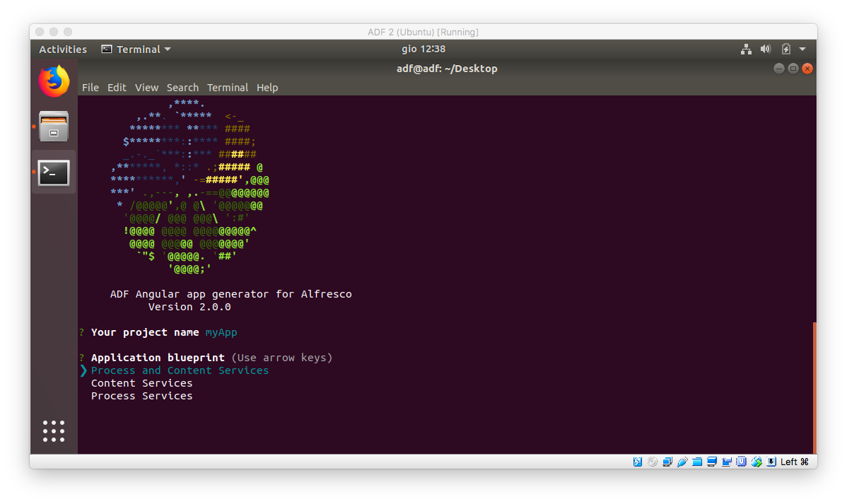847x504 pixels.
Task: Click the 'Process Services' blueprint line
Action: (x=141, y=396)
